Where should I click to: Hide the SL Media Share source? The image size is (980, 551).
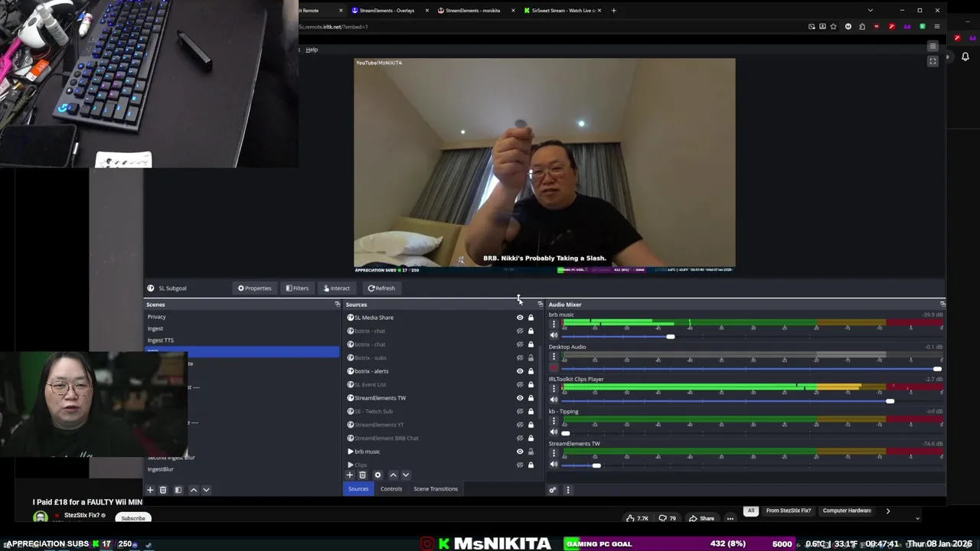pyautogui.click(x=520, y=318)
